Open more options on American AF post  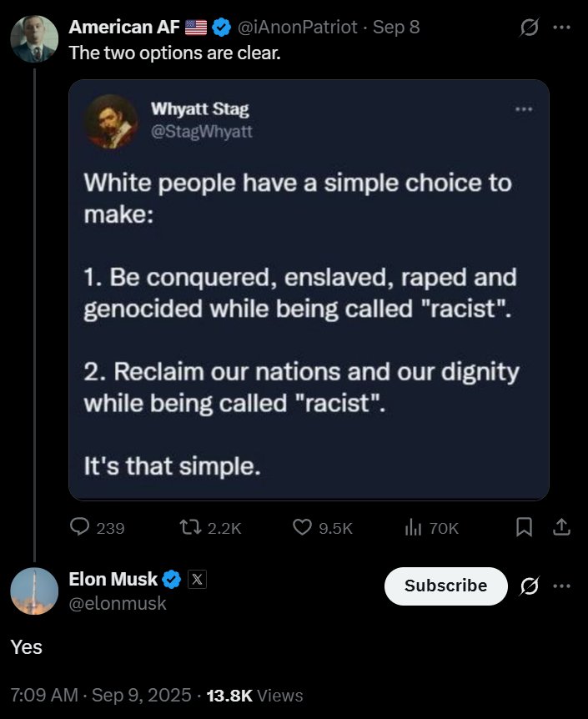click(x=562, y=28)
